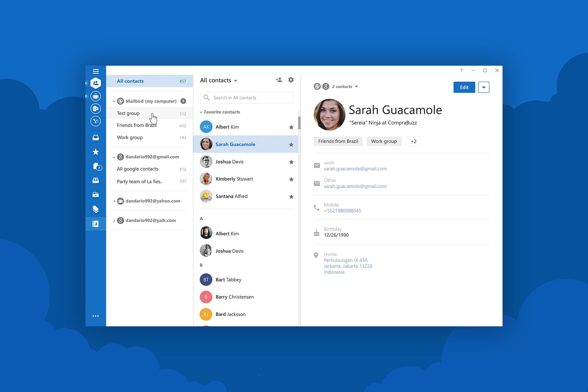The image size is (588, 392).
Task: Expand the dandario992@yaik.com account
Action: tap(114, 221)
